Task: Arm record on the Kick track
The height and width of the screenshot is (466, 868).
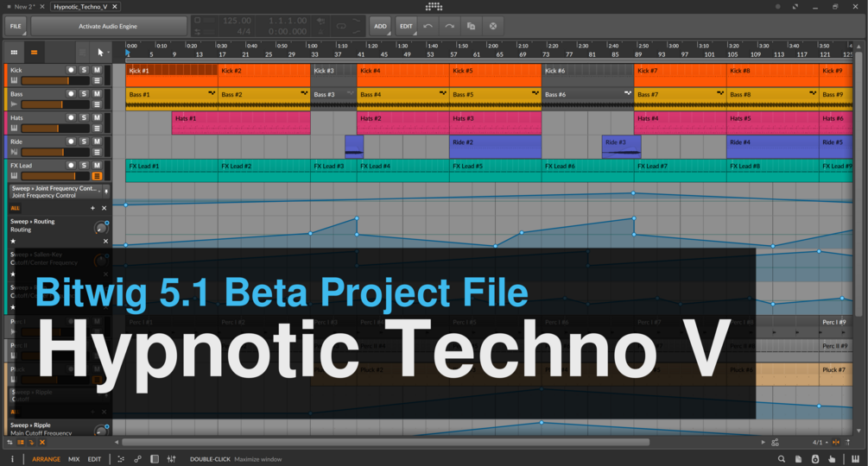Action: click(71, 70)
